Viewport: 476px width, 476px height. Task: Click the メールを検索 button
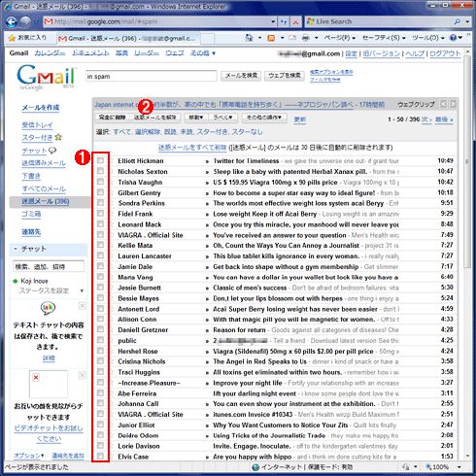[241, 76]
